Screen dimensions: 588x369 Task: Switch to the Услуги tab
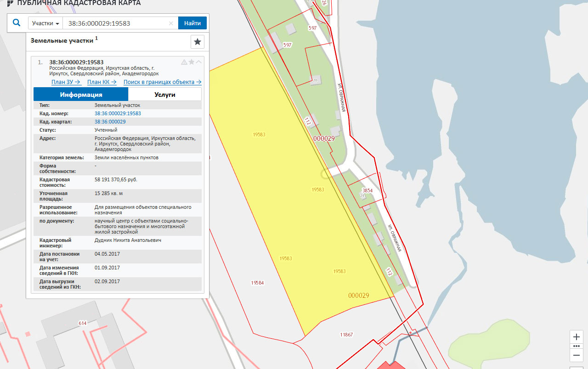[x=164, y=95]
